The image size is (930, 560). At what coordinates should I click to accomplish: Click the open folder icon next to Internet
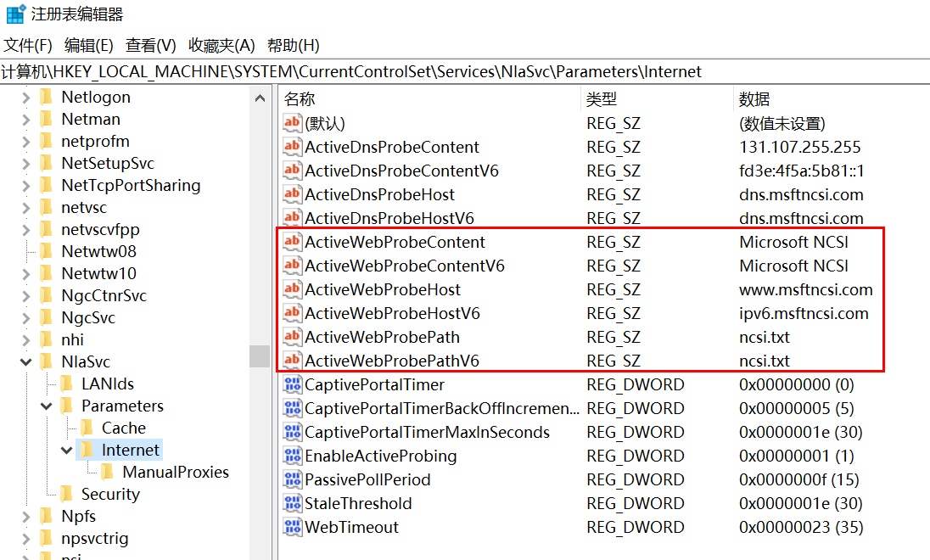pos(87,450)
